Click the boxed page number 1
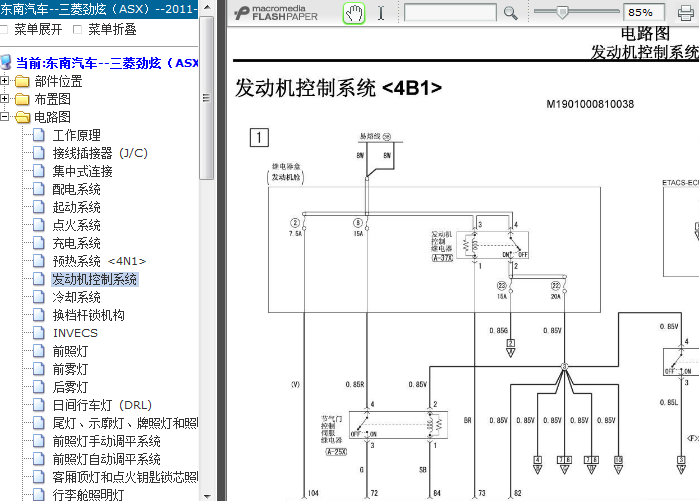Viewport: 699px width, 501px height. (259, 138)
